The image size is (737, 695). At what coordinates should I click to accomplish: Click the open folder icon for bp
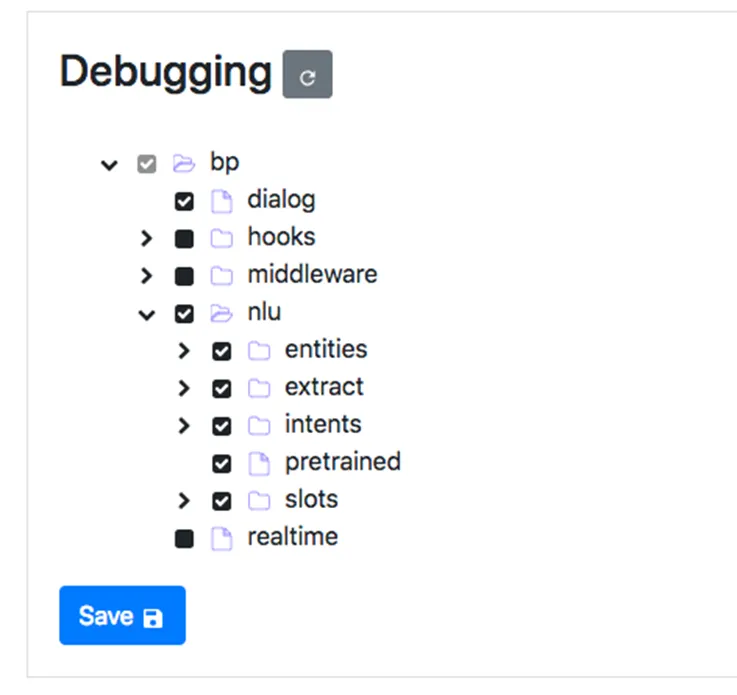click(x=184, y=164)
